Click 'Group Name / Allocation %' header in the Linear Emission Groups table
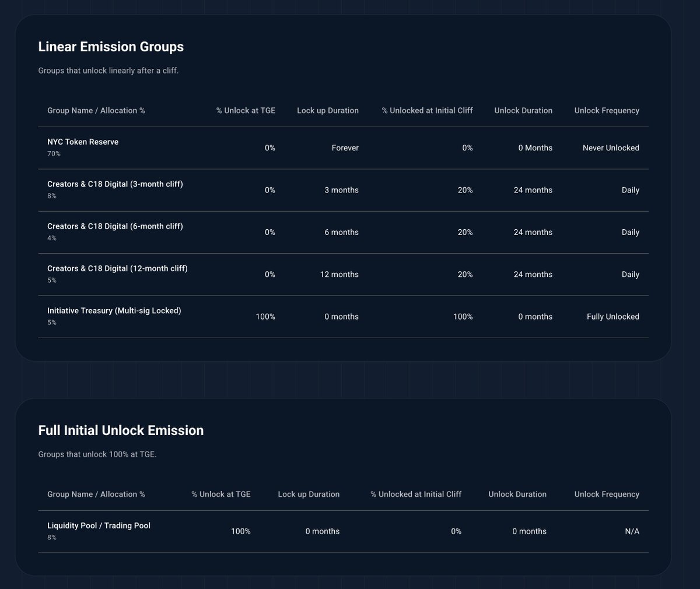 [96, 110]
